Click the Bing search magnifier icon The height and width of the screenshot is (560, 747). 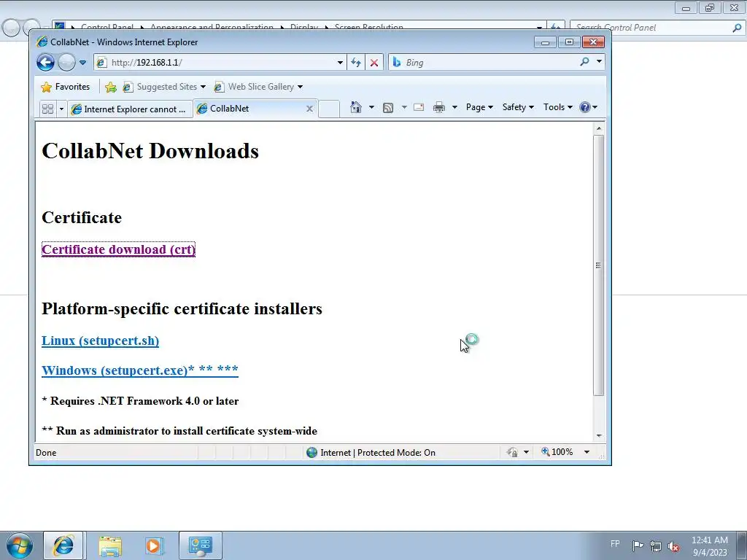(584, 62)
